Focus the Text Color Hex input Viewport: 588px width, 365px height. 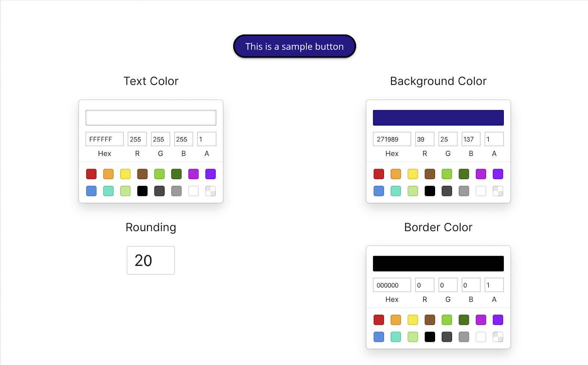click(104, 139)
